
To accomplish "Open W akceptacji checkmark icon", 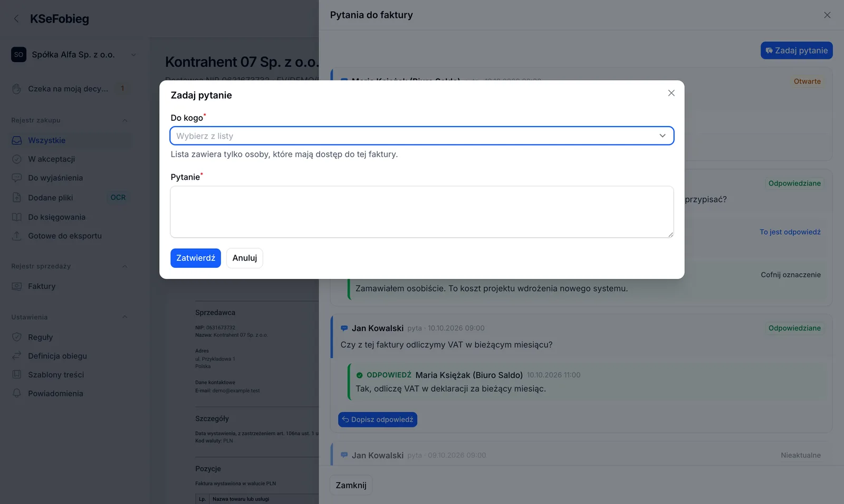I will 17,159.
